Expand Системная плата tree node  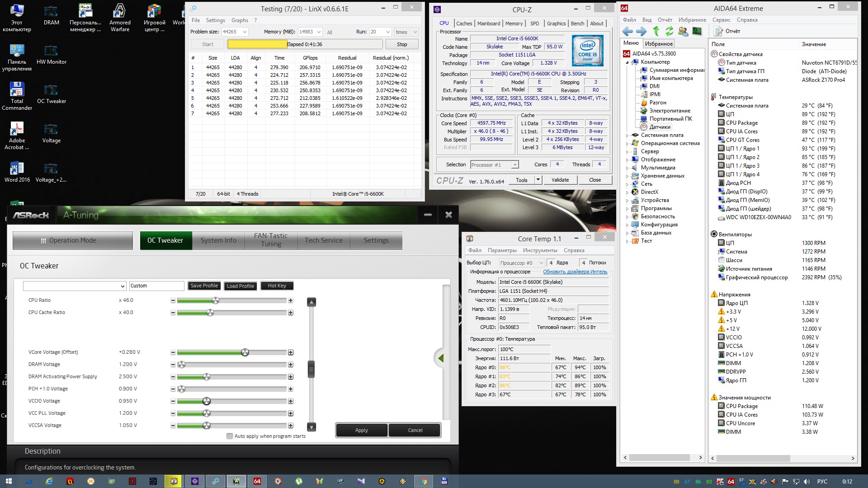(x=627, y=136)
